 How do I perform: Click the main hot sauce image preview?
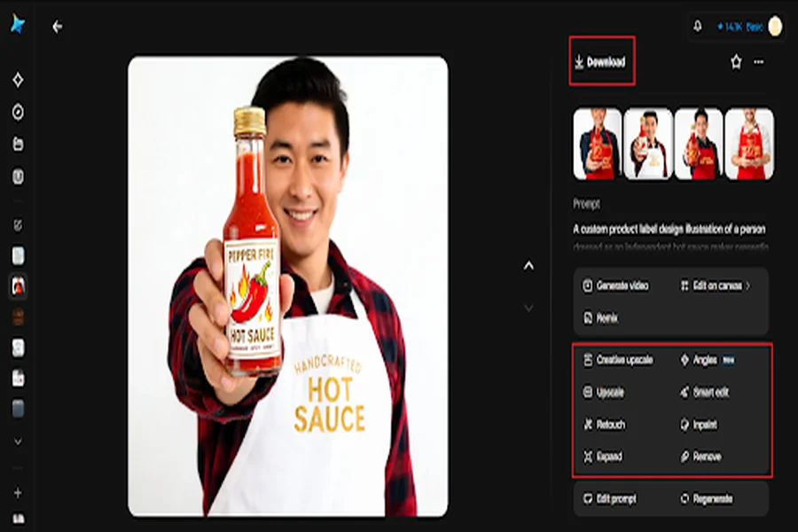tap(288, 286)
